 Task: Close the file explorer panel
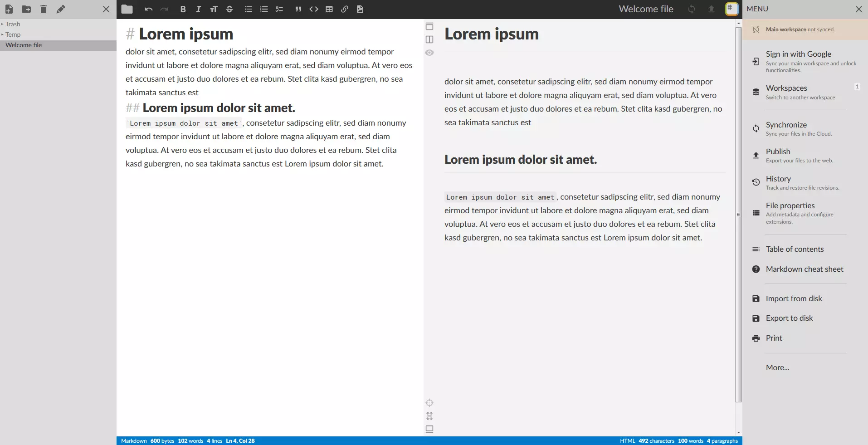[106, 9]
